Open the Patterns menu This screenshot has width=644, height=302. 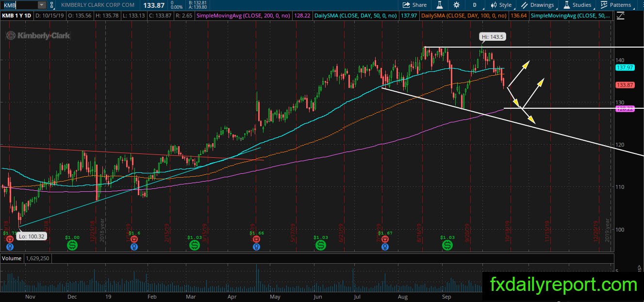pos(616,5)
